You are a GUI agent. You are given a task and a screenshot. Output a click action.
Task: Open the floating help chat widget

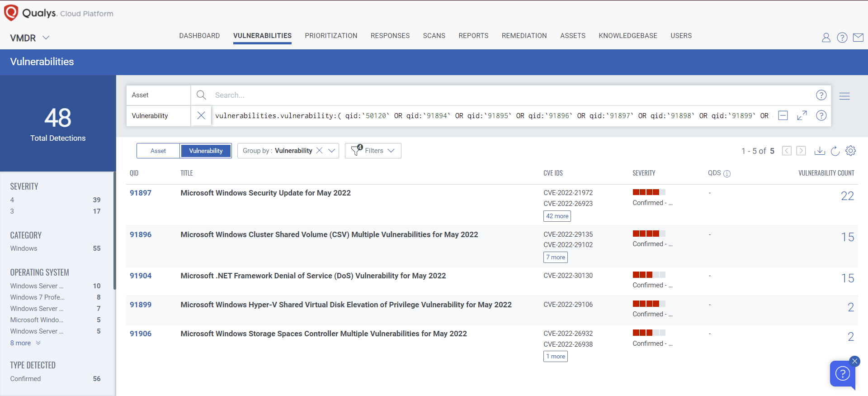(842, 374)
